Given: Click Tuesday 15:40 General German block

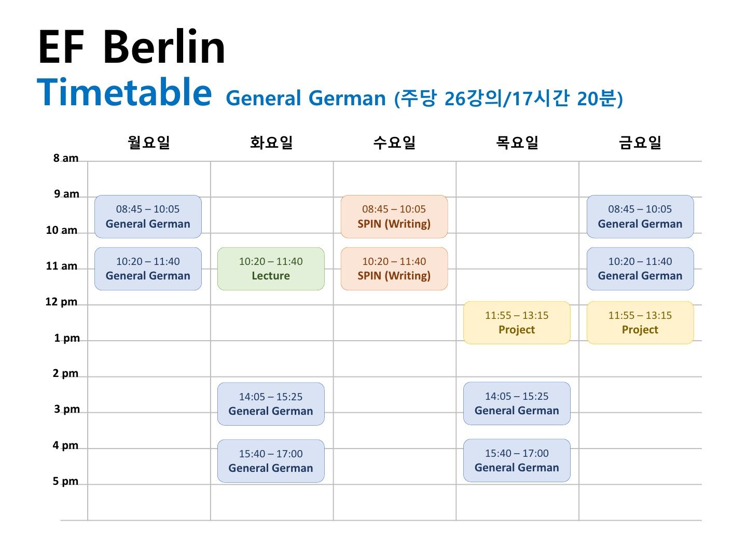Looking at the screenshot, I should 271,461.
